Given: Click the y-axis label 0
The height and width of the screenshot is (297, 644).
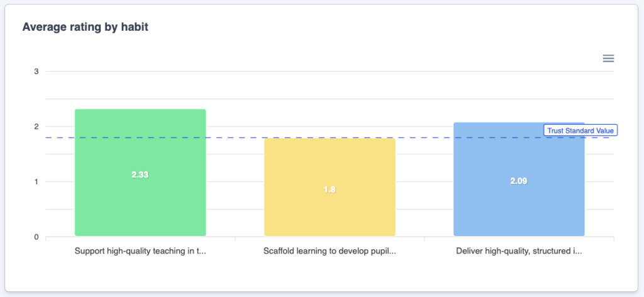Looking at the screenshot, I should pos(36,237).
